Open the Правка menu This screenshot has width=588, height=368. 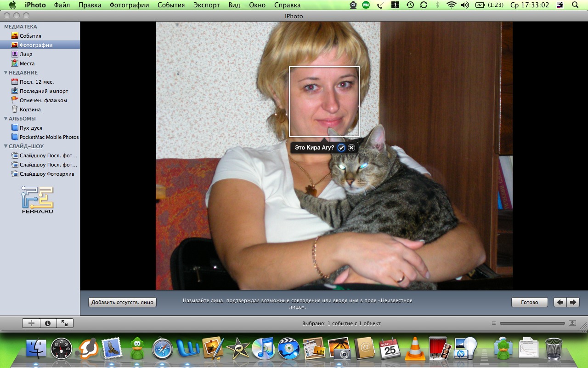point(90,5)
